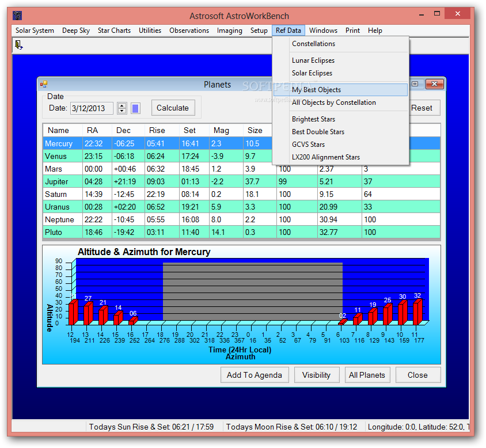Click Saturn's rise time 22:19
The image size is (486, 448).
pos(155,195)
